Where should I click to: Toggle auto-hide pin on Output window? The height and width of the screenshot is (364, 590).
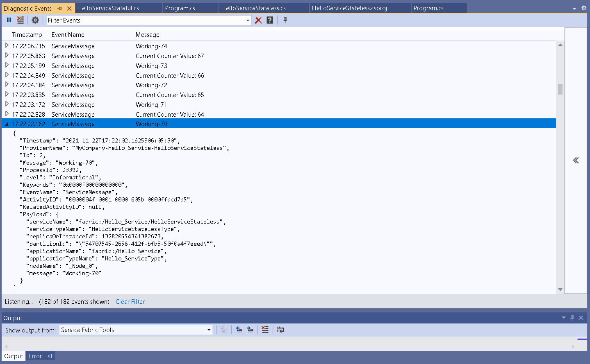click(572, 317)
